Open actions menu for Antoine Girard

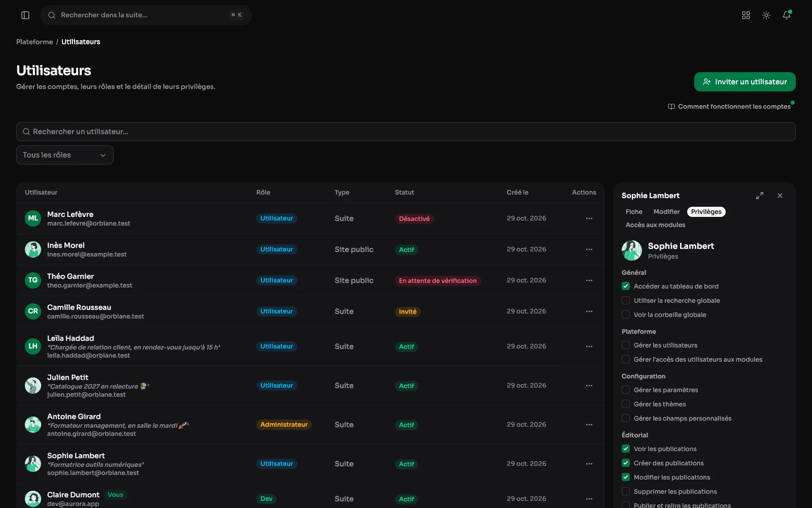click(589, 425)
